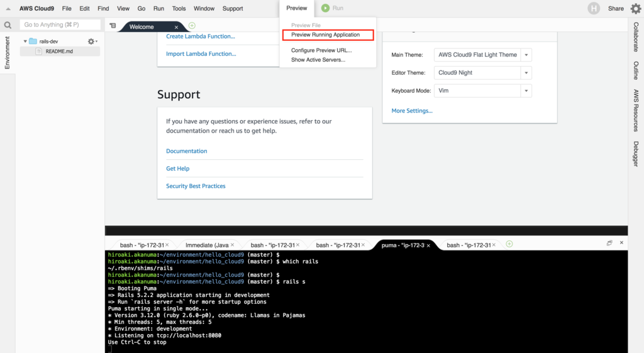Image resolution: width=644 pixels, height=353 pixels.
Task: Open the Window menu
Action: [x=204, y=9]
